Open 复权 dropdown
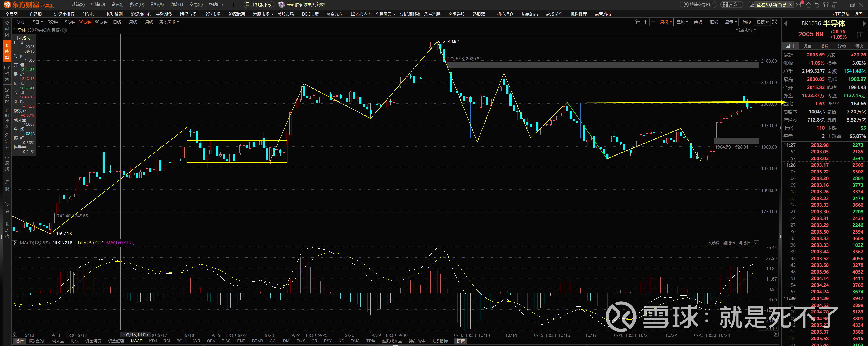 coord(665,22)
